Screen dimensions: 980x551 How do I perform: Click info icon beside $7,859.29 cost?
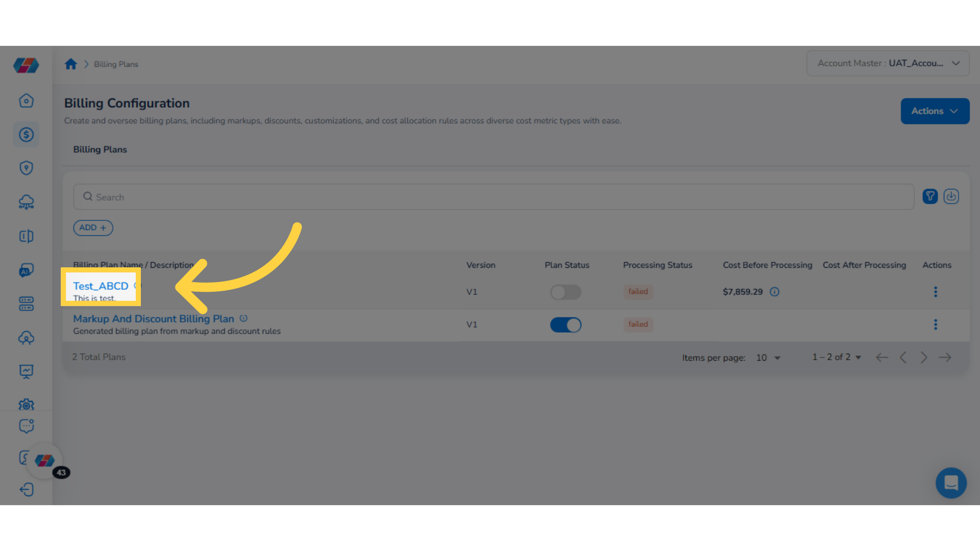(774, 292)
